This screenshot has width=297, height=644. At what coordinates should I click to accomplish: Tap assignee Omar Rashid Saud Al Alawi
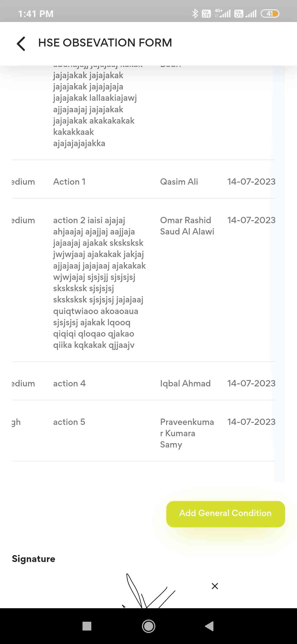[187, 226]
